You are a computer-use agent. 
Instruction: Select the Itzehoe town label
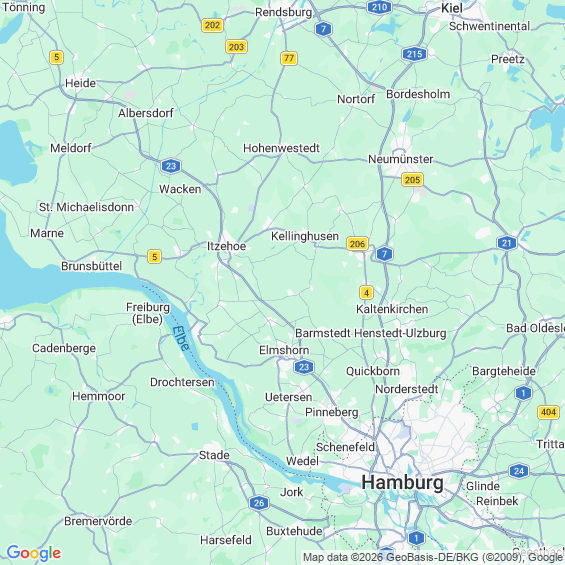(x=226, y=246)
